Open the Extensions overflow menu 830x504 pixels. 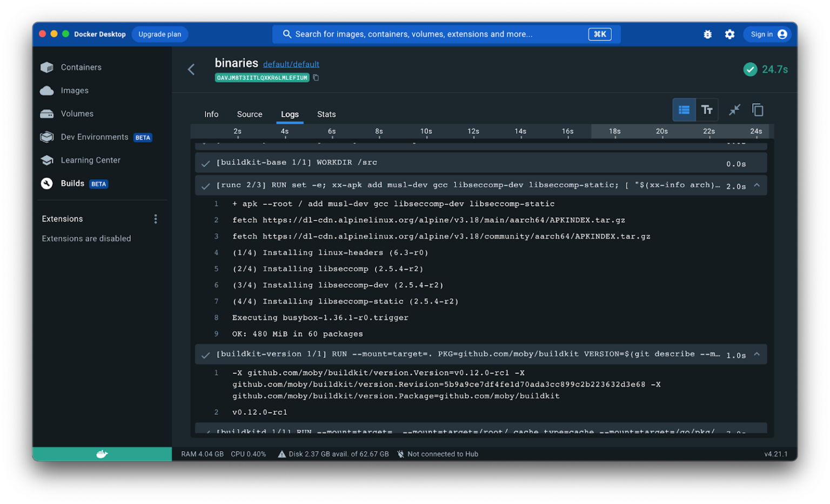coord(155,219)
